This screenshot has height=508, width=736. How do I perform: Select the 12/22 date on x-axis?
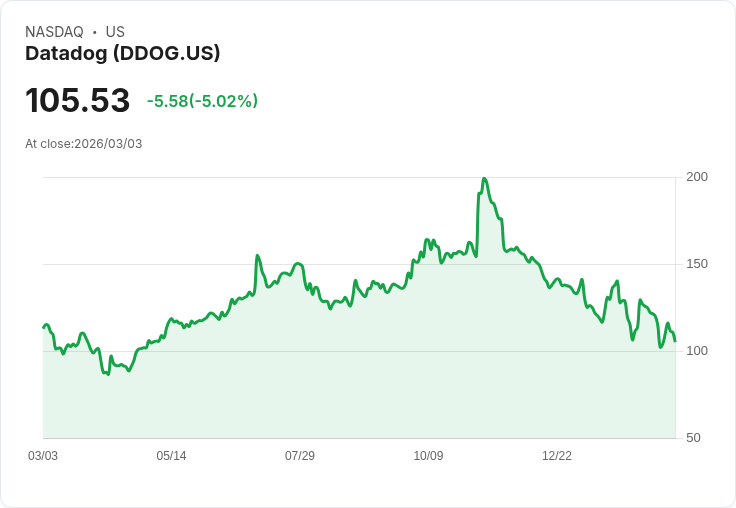(557, 456)
